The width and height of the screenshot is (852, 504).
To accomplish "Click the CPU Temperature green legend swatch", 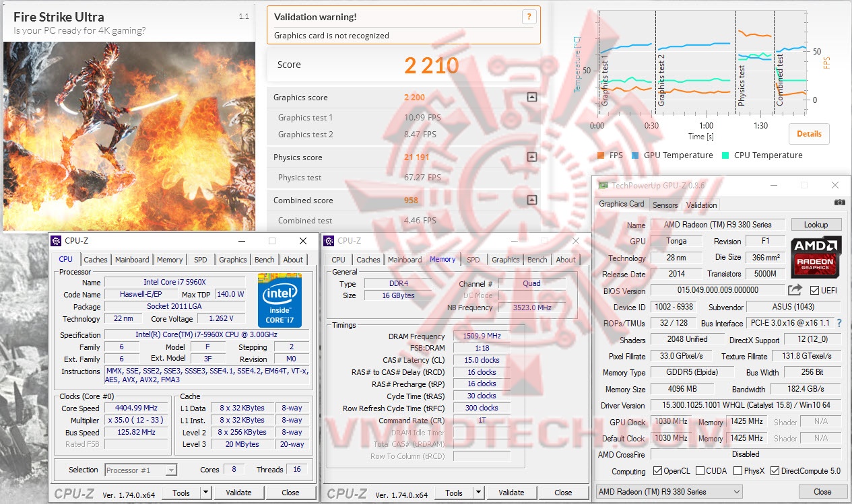I will pos(725,155).
